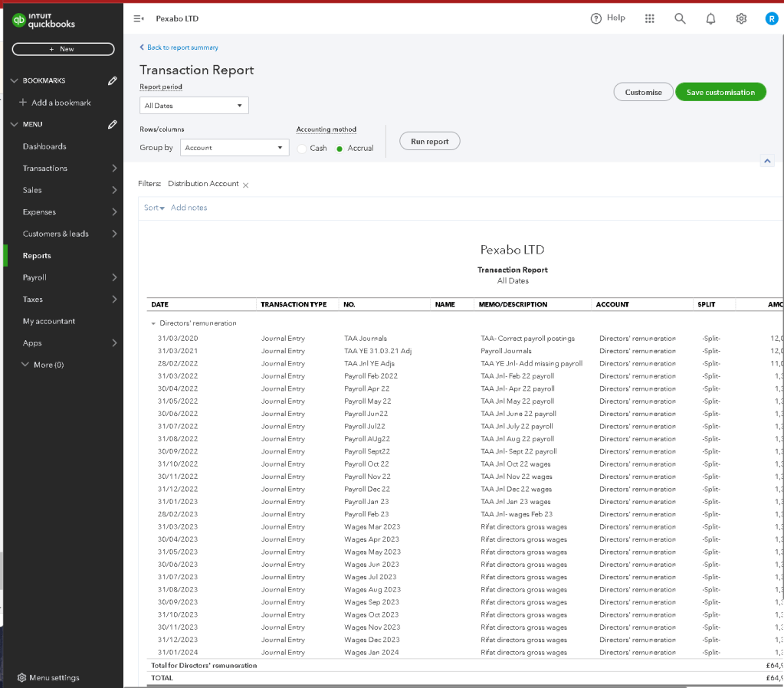Select the Accrual accounting method
The image size is (784, 688).
340,149
